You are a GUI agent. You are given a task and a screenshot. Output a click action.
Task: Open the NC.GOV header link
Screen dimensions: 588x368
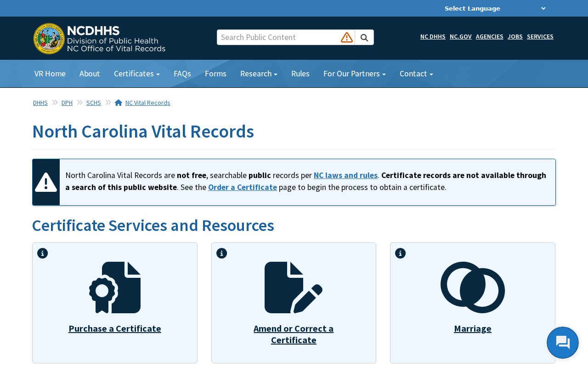(x=461, y=36)
